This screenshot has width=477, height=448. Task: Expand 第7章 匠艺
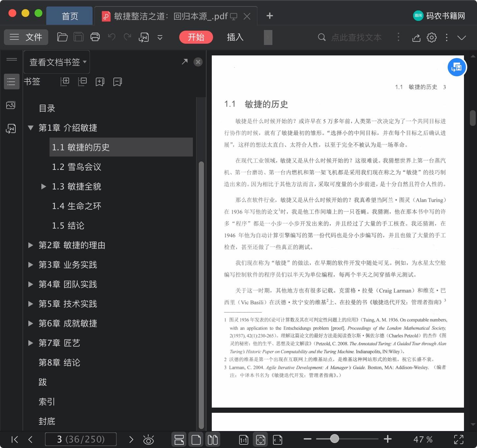[x=31, y=343]
